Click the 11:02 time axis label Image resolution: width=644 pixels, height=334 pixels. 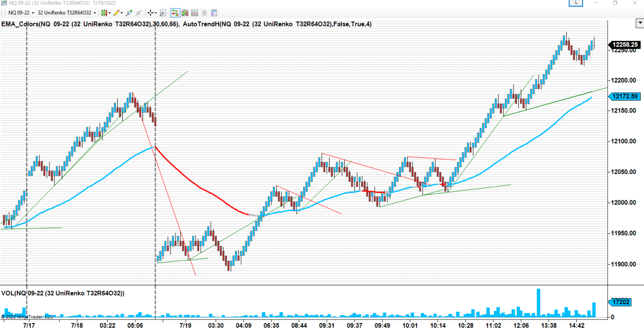click(493, 326)
